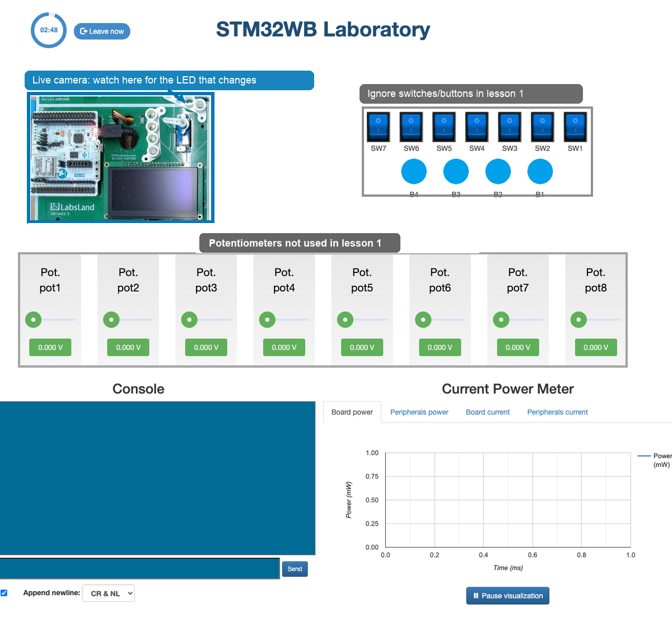This screenshot has height=626, width=672.
Task: Click the pot3 0.000 V voltage readout
Action: pyautogui.click(x=206, y=347)
